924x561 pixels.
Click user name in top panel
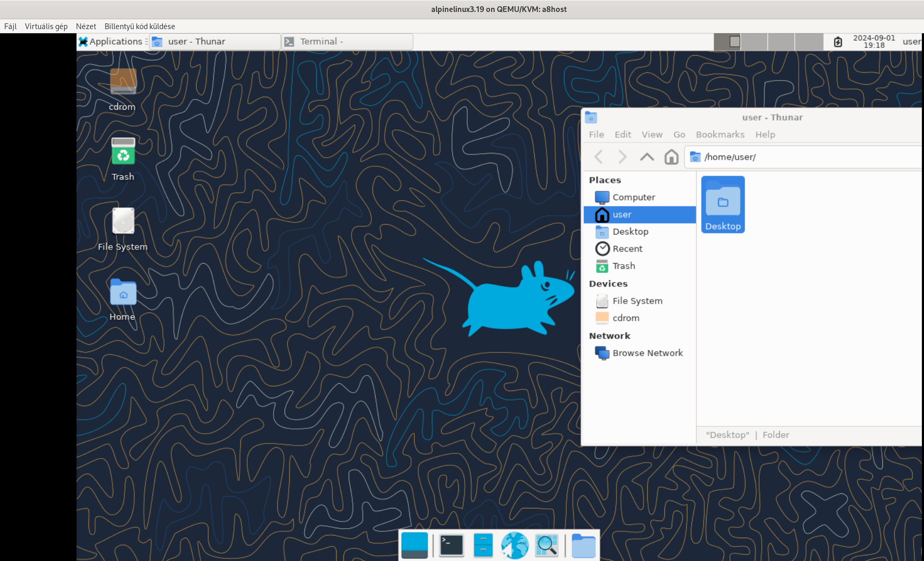(x=912, y=42)
